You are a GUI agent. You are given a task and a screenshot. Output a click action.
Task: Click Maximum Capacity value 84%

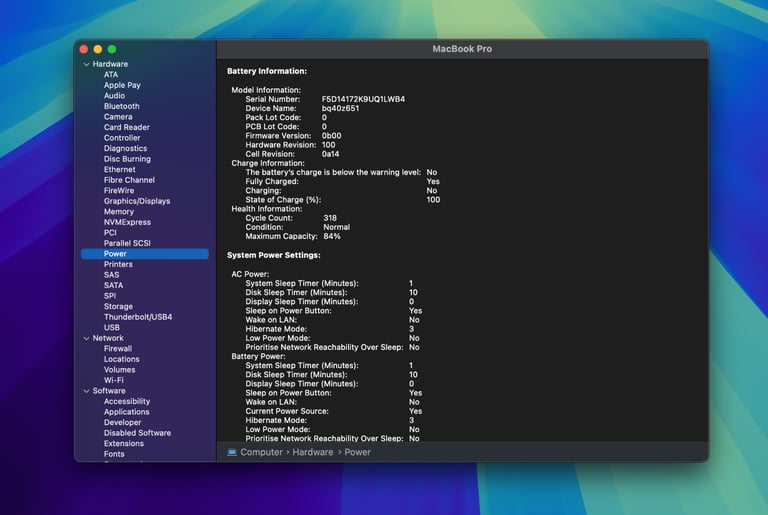click(332, 236)
